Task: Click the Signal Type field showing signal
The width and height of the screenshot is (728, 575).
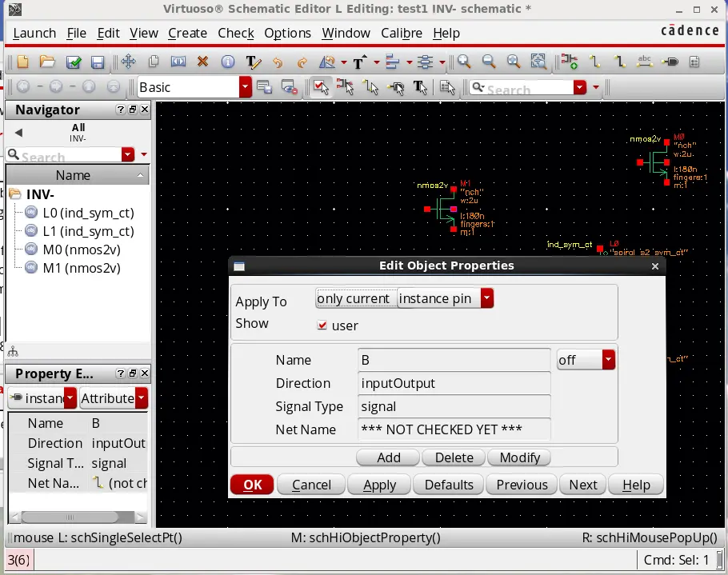Action: click(454, 406)
